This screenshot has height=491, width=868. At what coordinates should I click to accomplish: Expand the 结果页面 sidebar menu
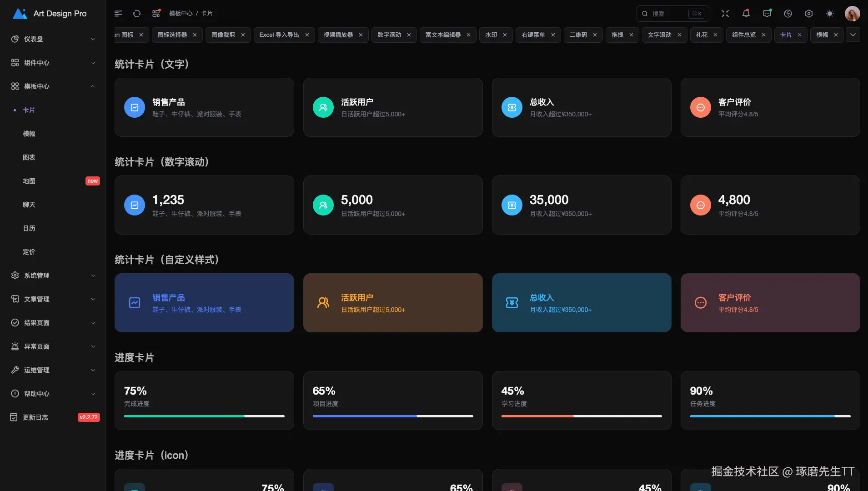click(53, 323)
